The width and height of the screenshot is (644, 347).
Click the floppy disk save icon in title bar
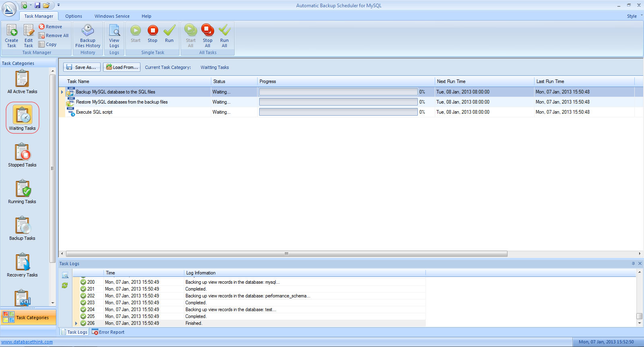click(37, 5)
